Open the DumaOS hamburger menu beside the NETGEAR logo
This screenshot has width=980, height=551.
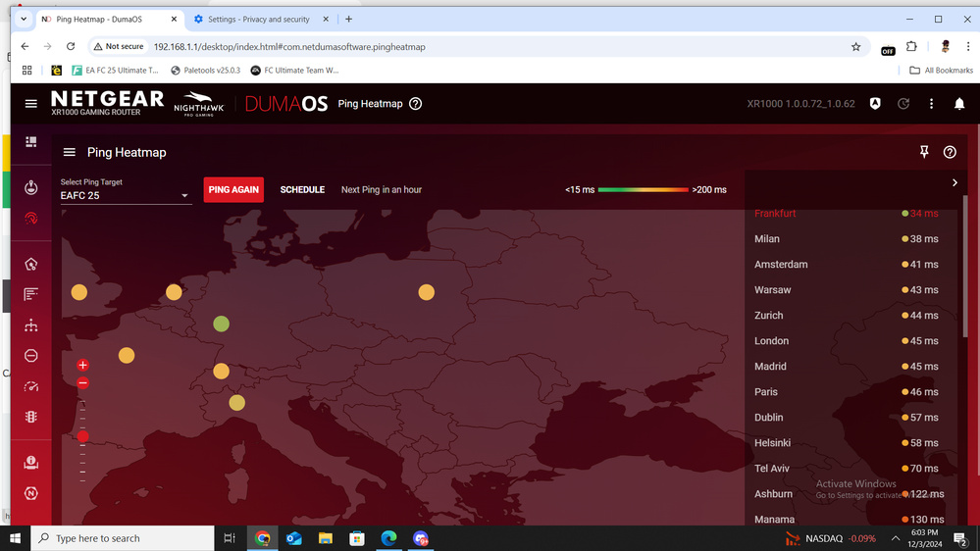pos(31,104)
